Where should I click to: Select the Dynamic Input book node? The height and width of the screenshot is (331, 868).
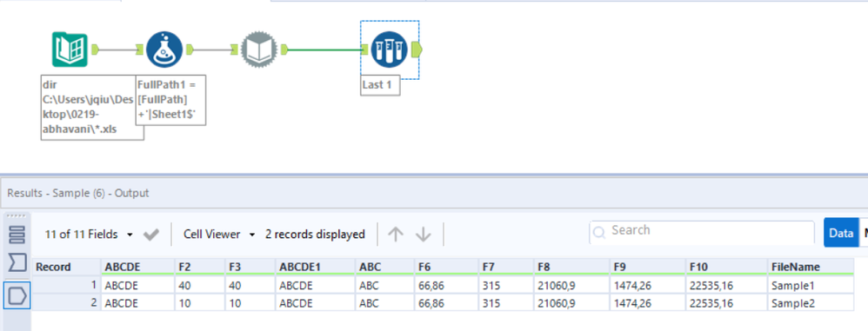260,50
